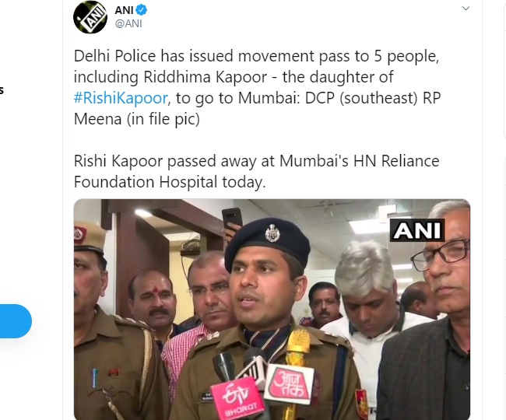
Task: Click the blue Tweet button at left edge
Action: point(16,321)
